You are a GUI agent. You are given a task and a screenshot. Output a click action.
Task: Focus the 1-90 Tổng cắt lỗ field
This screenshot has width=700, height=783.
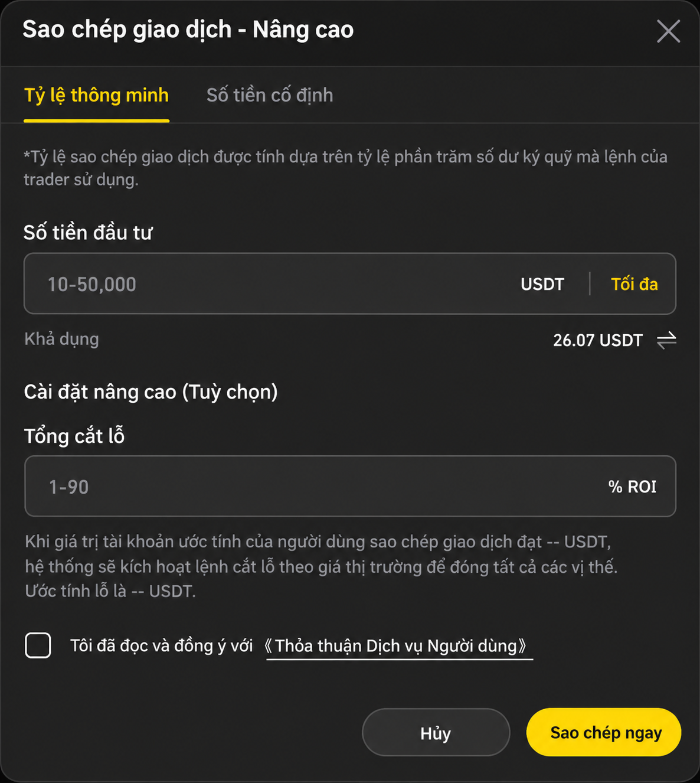point(349,486)
